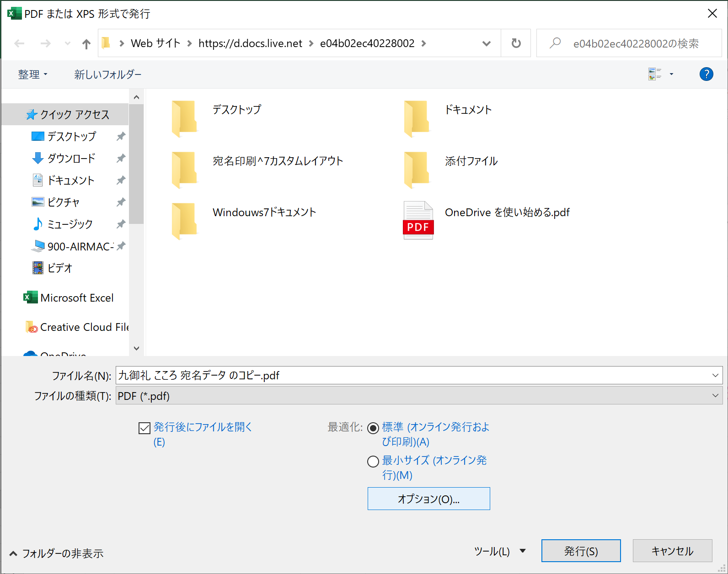The height and width of the screenshot is (574, 728).
Task: Click the ファイル名 text input field
Action: pos(412,376)
